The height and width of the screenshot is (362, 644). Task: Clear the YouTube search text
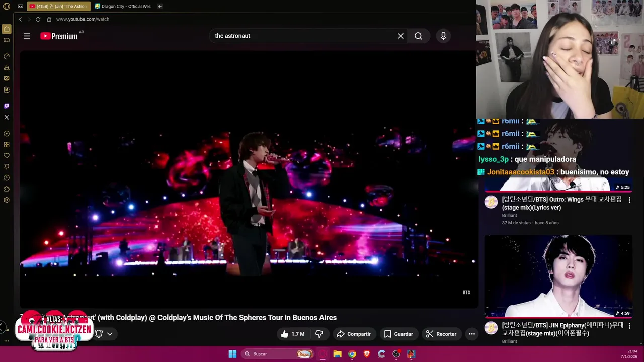pos(401,36)
